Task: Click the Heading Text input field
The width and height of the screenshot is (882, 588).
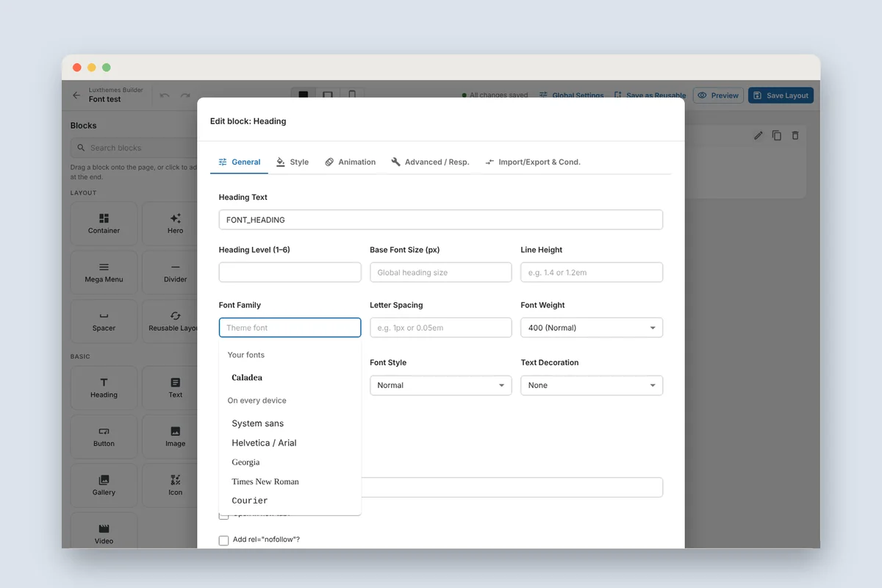Action: click(x=441, y=220)
